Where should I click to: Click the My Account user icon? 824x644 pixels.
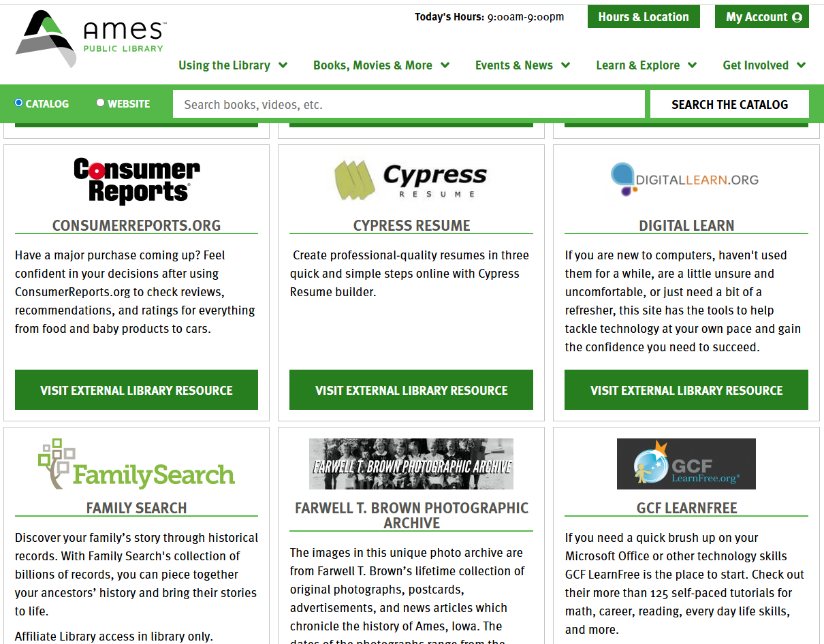click(797, 17)
